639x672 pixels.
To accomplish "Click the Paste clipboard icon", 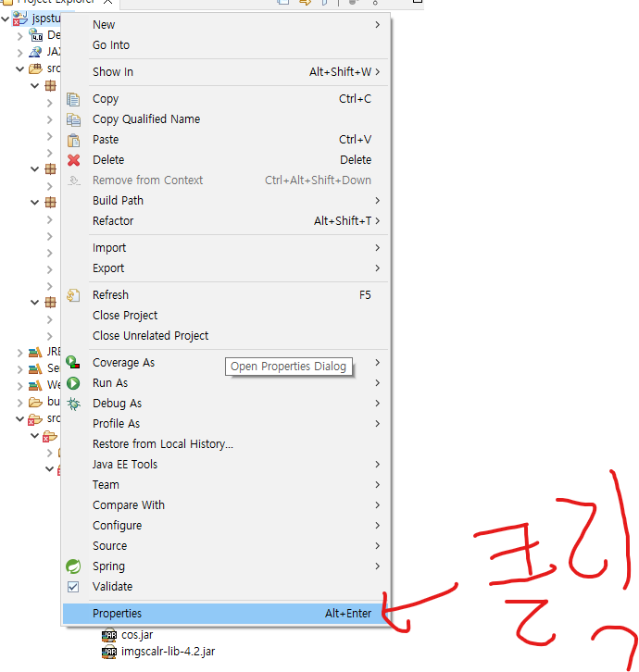I will [73, 140].
